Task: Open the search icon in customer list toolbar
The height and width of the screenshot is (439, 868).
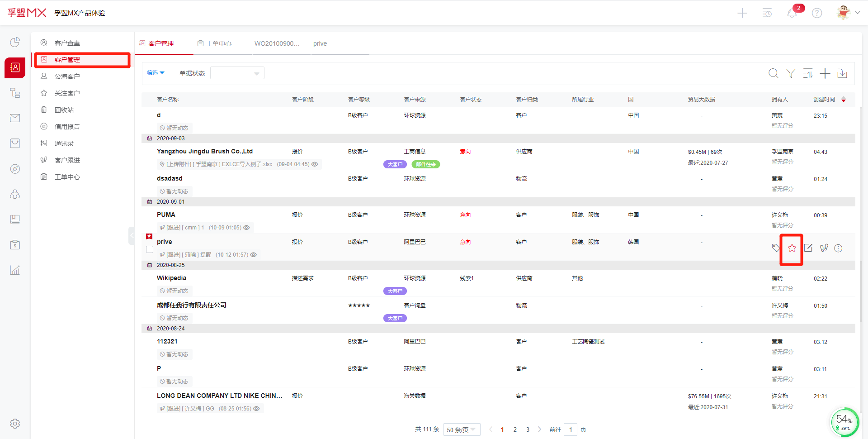Action: click(774, 73)
